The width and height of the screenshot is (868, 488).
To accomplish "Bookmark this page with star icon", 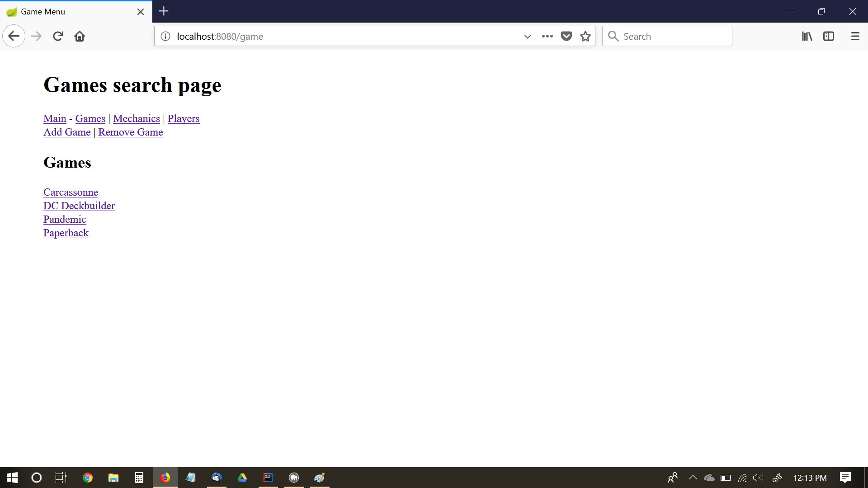I will pos(585,36).
